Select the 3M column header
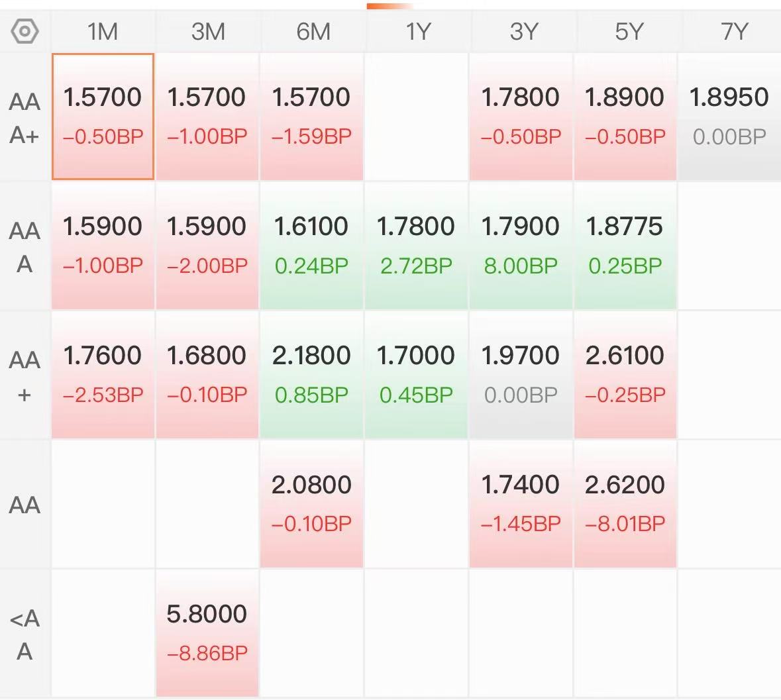Image resolution: width=781 pixels, height=700 pixels. [x=208, y=32]
